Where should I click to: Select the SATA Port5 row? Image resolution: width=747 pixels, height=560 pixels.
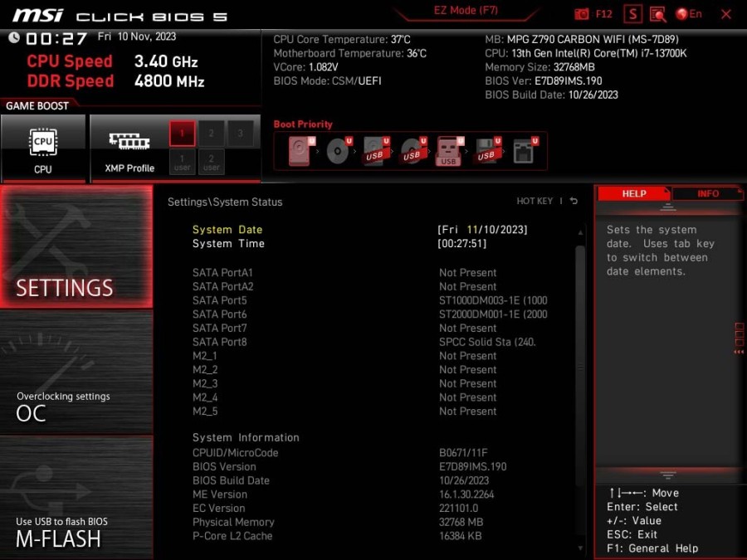coord(370,300)
